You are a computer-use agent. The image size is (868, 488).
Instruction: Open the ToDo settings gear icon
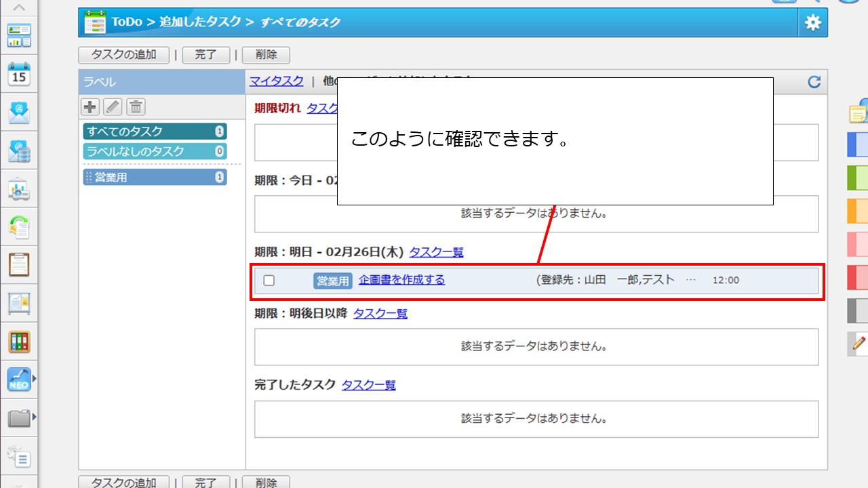pos(812,22)
